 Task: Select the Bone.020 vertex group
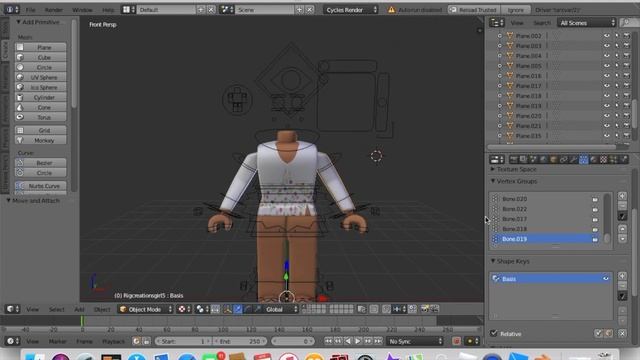point(544,199)
